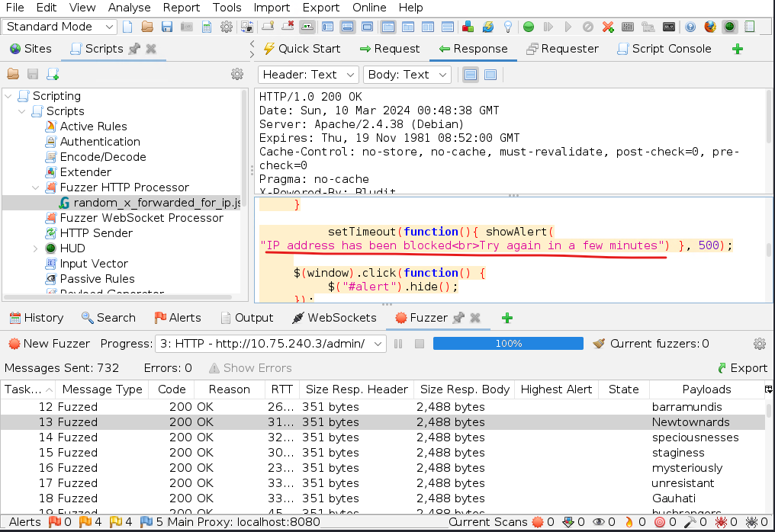The width and height of the screenshot is (775, 532).
Task: Open Fuzzer options gear icon
Action: tap(759, 344)
